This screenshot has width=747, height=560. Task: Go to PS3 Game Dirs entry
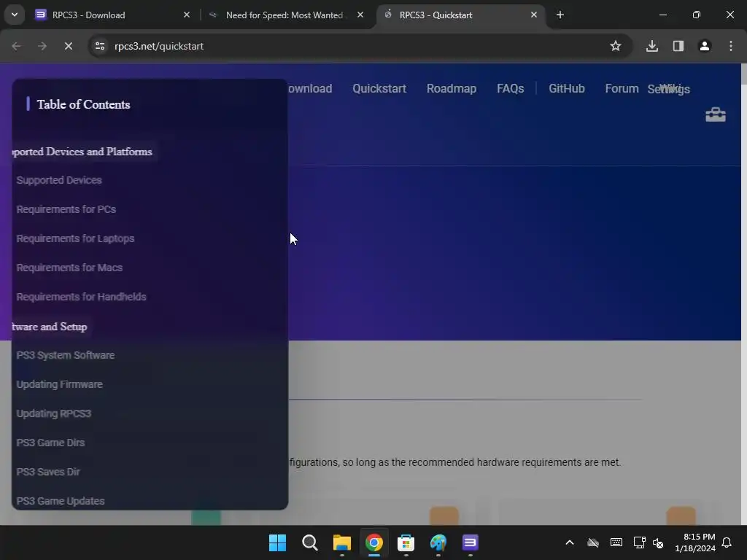50,443
